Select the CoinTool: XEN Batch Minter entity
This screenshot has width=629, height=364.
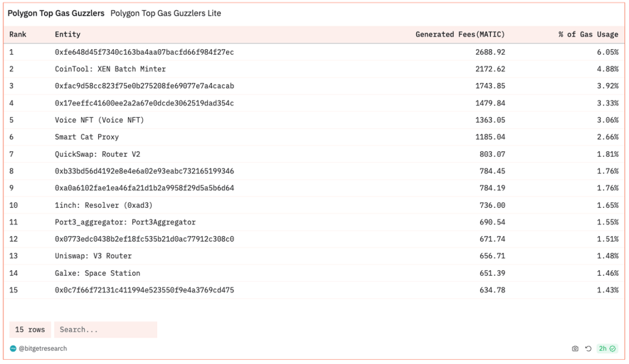point(110,69)
